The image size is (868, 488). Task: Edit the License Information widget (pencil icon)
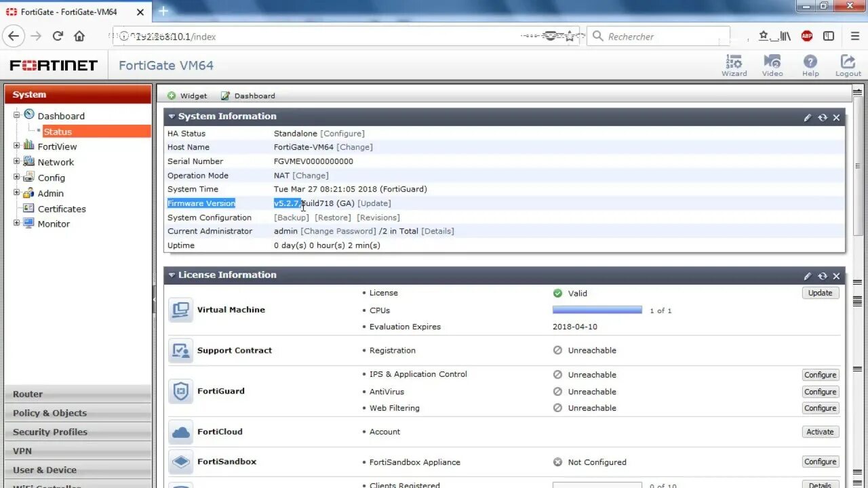(x=808, y=276)
